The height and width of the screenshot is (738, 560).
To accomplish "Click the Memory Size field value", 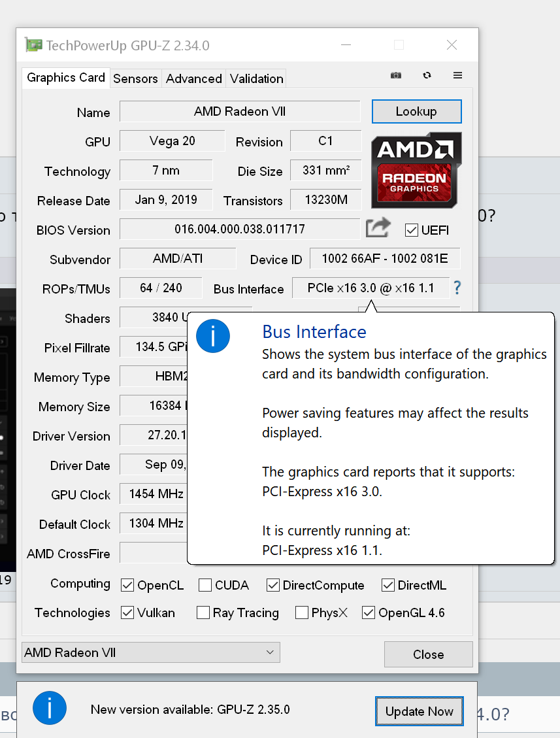I will tap(154, 405).
